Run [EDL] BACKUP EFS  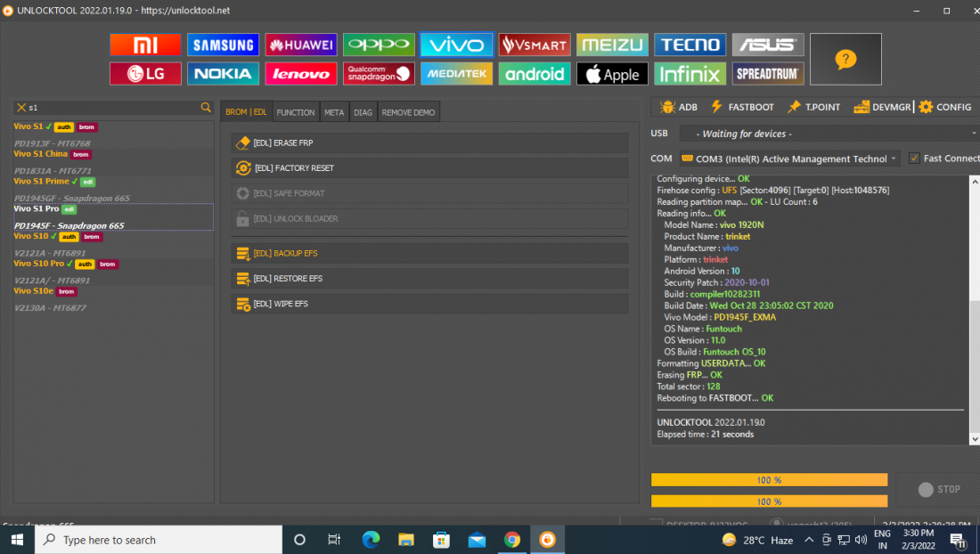tap(430, 253)
